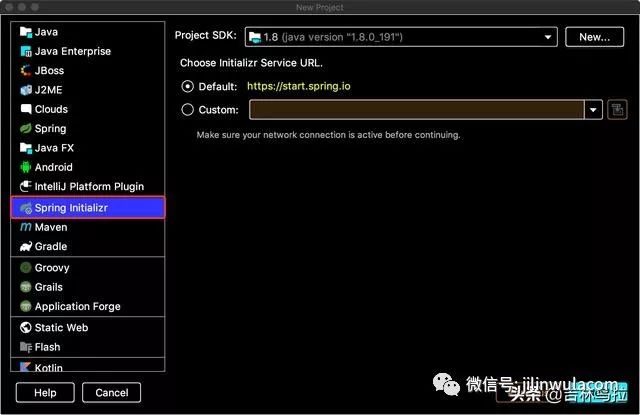Click the Java folder icon
The height and width of the screenshot is (415, 640).
[x=26, y=32]
